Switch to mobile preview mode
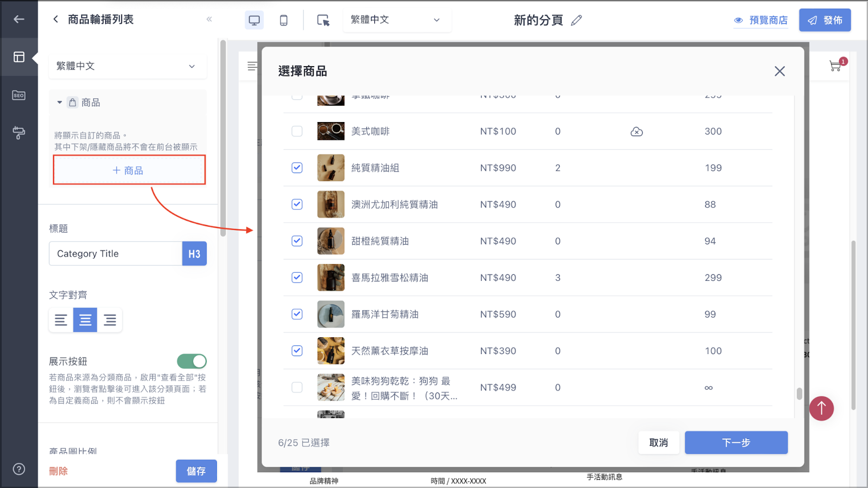 pyautogui.click(x=284, y=20)
